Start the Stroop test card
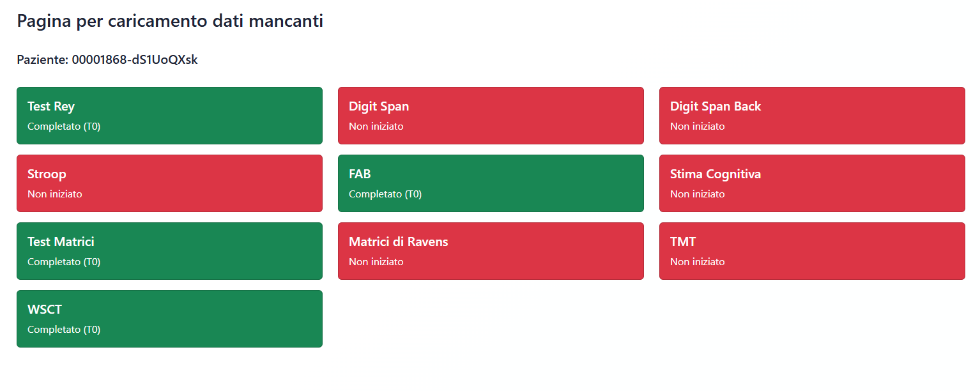 pos(169,183)
